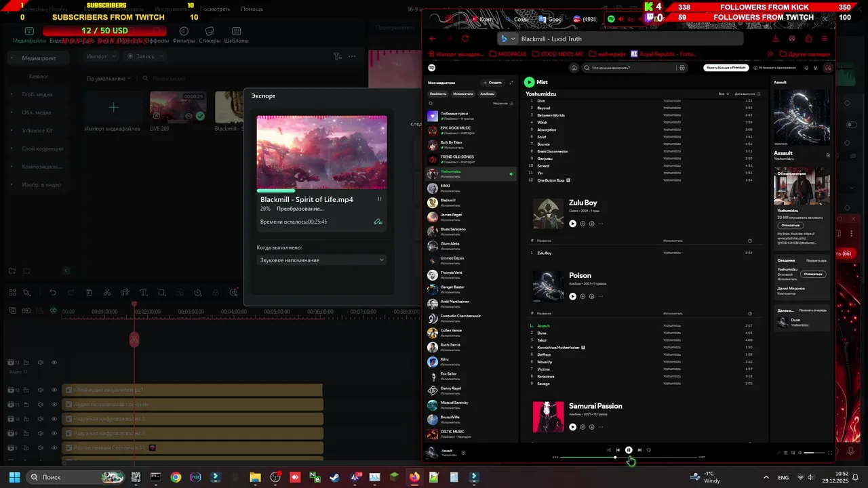Screen dimensions: 868x488
Task: Open EPIC ROCK MUSIC playlist
Action: tap(471, 130)
